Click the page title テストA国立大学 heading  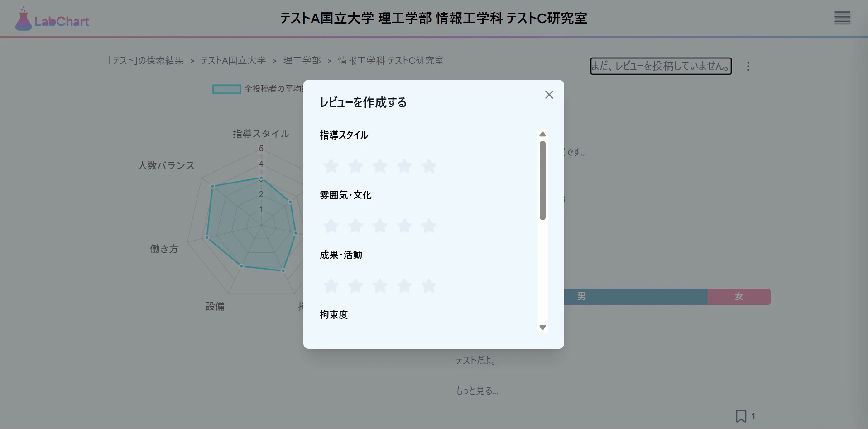(433, 18)
